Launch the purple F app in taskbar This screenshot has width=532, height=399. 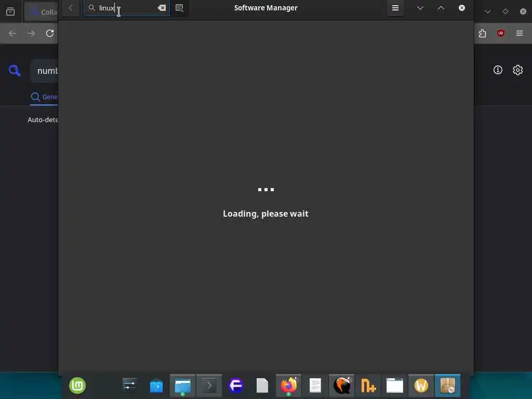(x=236, y=385)
